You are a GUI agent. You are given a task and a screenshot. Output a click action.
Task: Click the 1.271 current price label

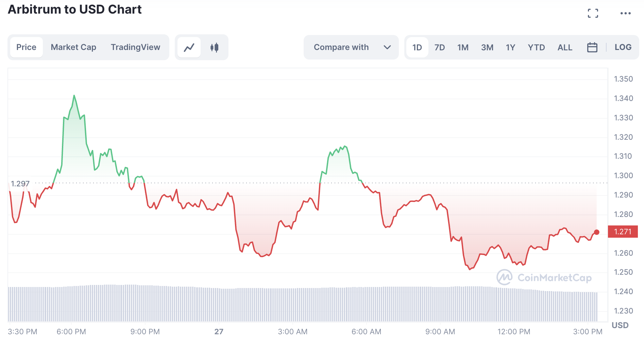(623, 232)
